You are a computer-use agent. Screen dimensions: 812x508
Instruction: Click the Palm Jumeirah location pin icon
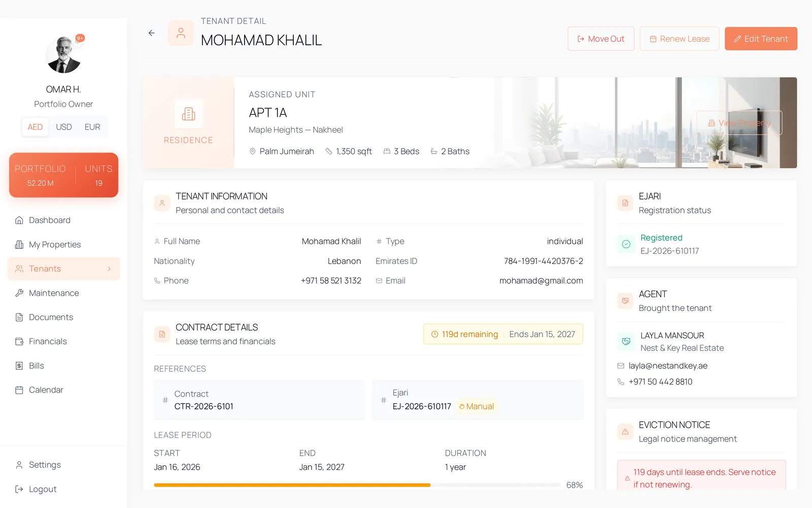click(253, 151)
